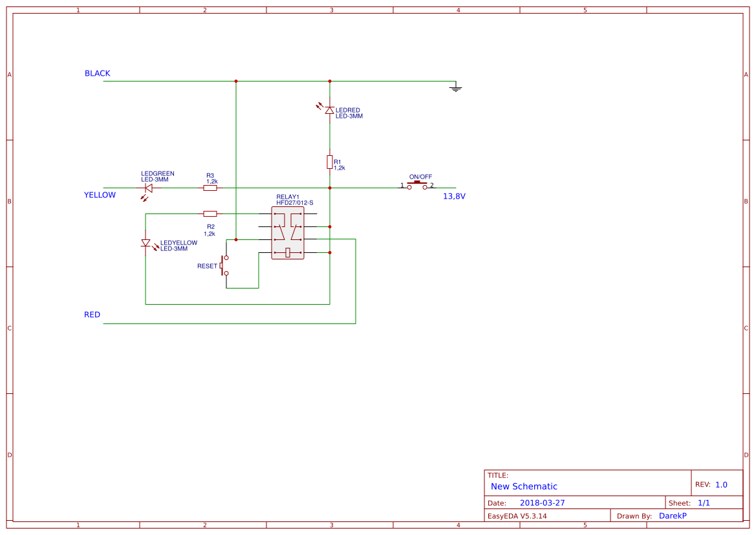Screen dimensions: 756x535
Task: Select the RED net label
Action: point(91,314)
